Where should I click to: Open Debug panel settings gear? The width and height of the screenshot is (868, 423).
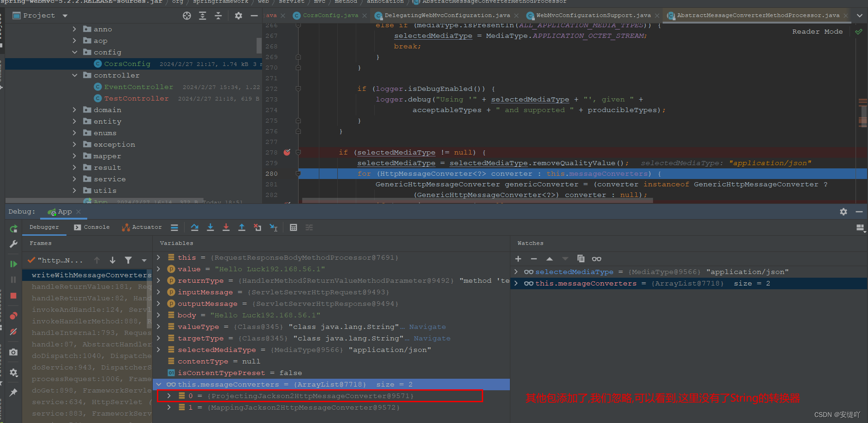(x=844, y=211)
